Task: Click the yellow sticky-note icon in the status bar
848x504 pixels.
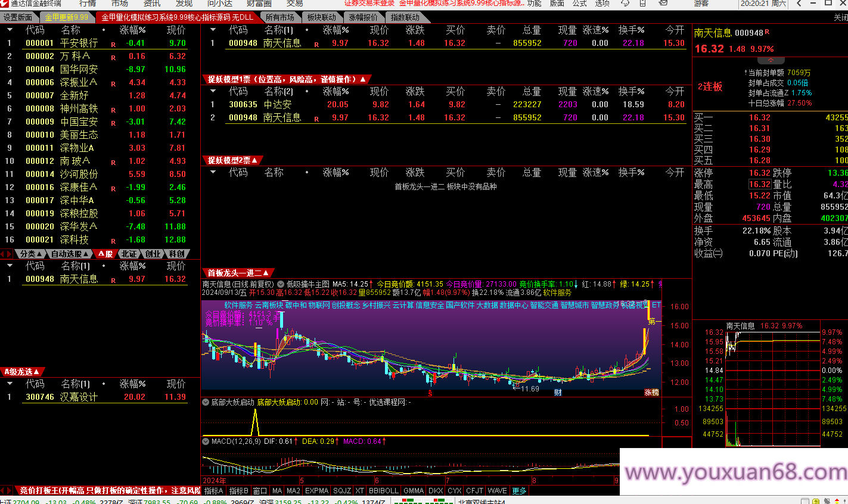Action: (x=816, y=501)
